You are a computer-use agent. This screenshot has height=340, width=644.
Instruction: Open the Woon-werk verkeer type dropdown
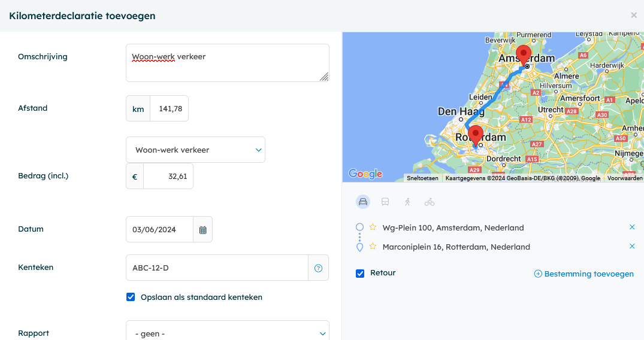[195, 150]
